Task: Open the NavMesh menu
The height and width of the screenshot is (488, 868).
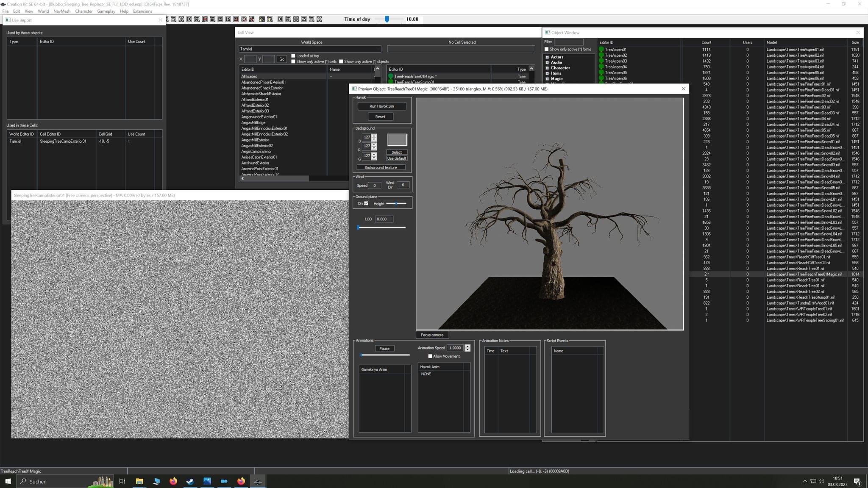Action: point(62,11)
